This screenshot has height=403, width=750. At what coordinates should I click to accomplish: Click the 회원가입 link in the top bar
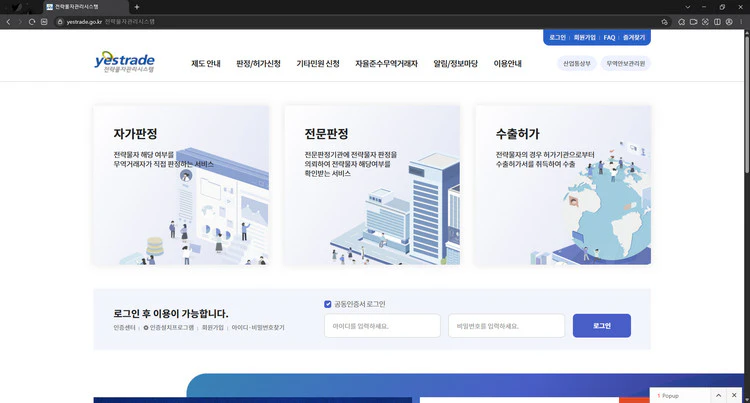pyautogui.click(x=585, y=37)
